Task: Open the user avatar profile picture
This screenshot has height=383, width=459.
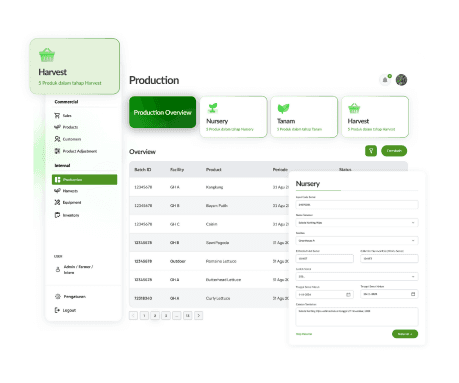Action: tap(401, 80)
